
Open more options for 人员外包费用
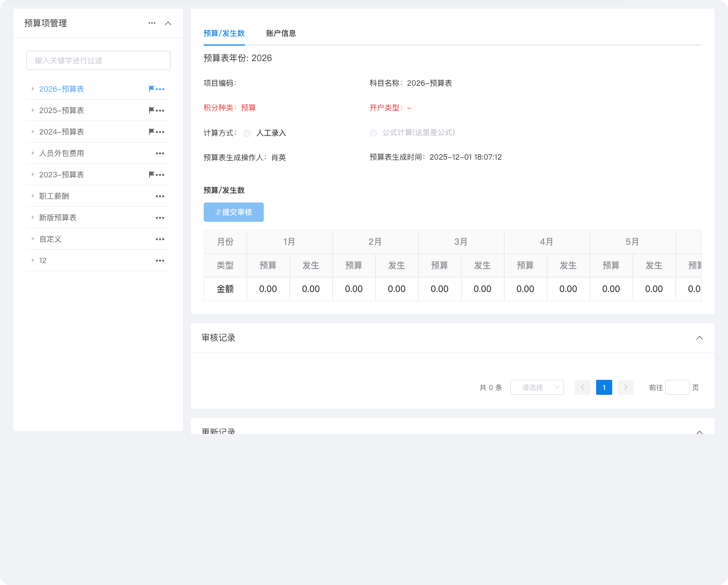click(x=160, y=153)
